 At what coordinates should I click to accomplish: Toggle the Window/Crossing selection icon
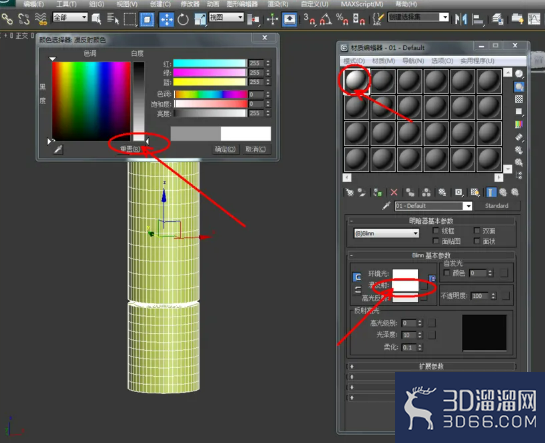tap(147, 19)
